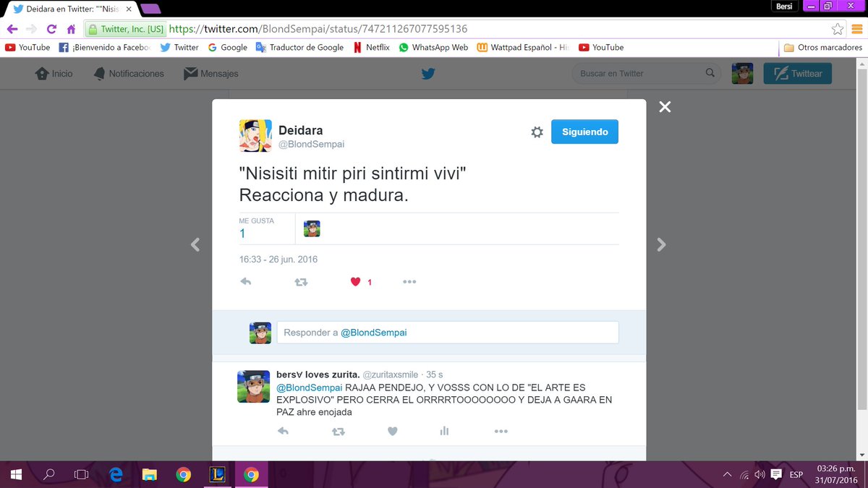Open the avatar of the user who liked
The height and width of the screenshot is (488, 868).
point(312,229)
